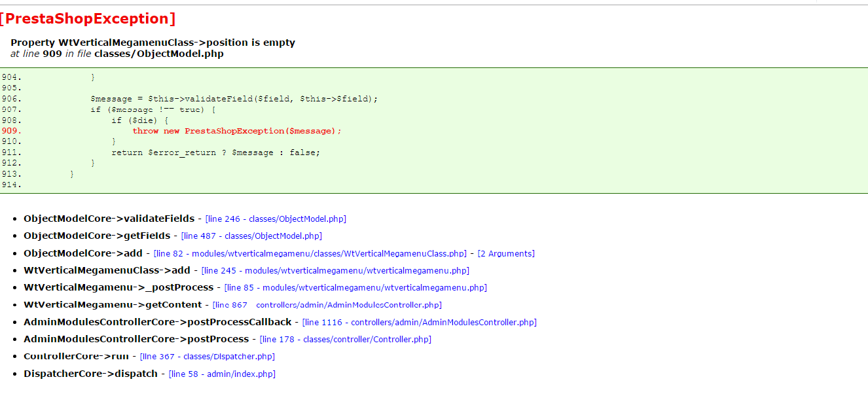
Task: Click the 'at line 909 in file' text
Action: click(x=51, y=54)
